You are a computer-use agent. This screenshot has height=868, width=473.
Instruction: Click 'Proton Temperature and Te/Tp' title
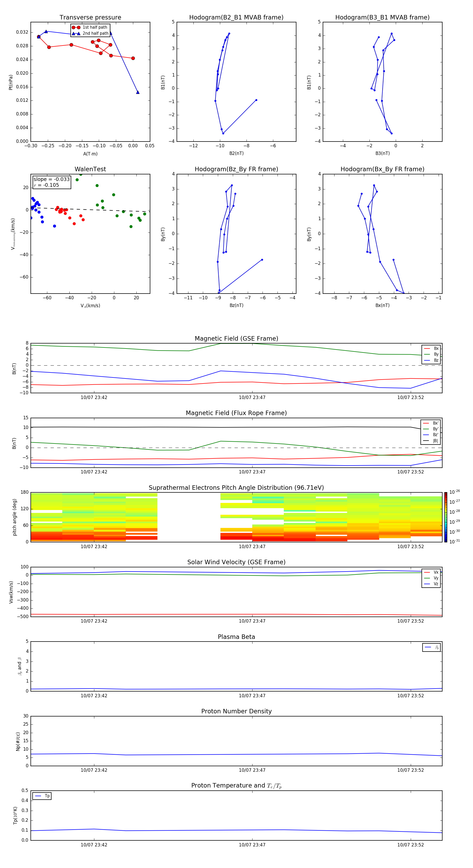point(236,786)
